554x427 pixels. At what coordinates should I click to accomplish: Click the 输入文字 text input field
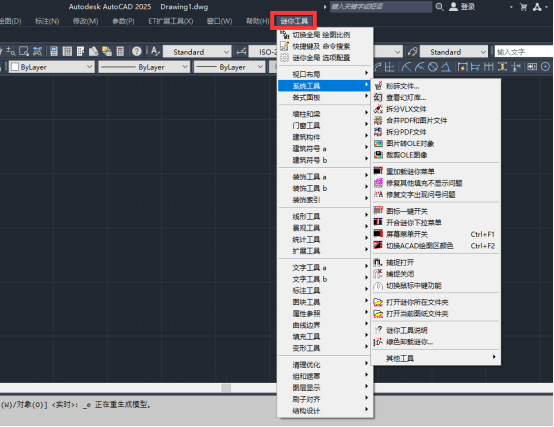point(524,52)
